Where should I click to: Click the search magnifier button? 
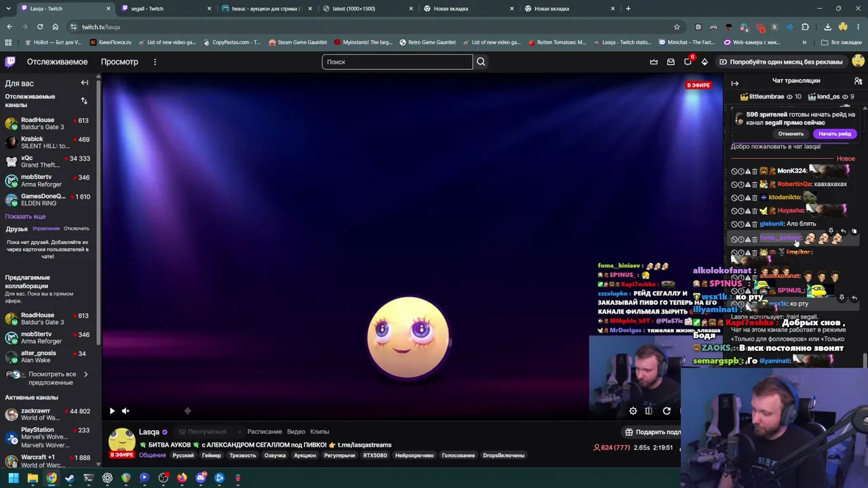point(481,62)
